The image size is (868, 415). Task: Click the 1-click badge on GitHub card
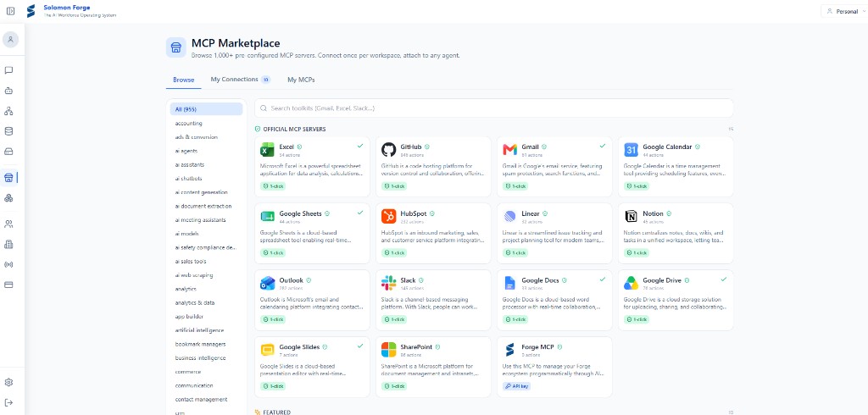tap(395, 186)
